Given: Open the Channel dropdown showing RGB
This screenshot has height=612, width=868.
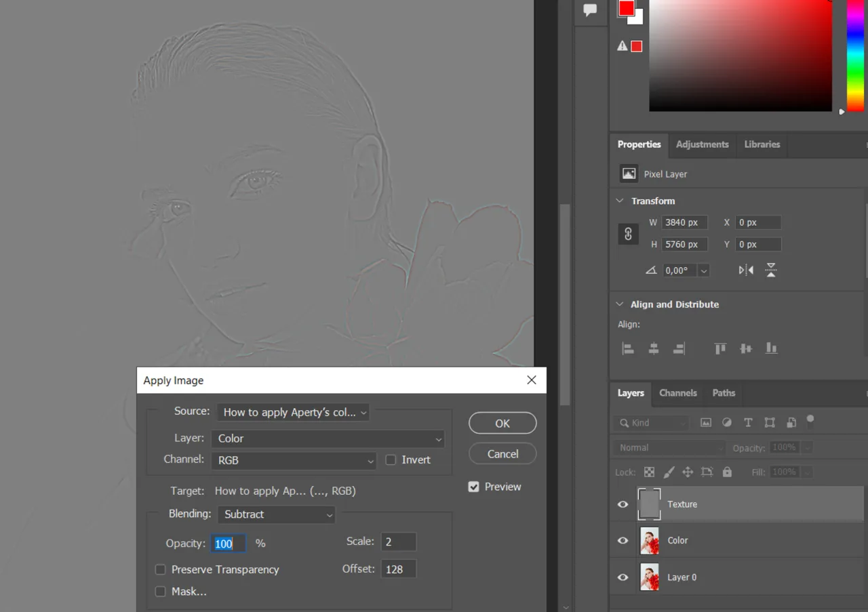Looking at the screenshot, I should [293, 460].
